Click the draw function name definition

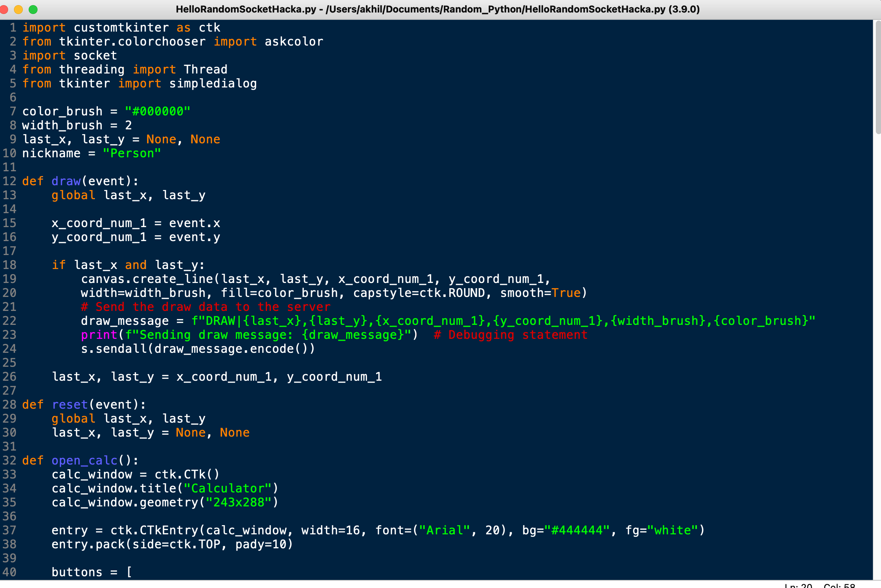pyautogui.click(x=66, y=182)
